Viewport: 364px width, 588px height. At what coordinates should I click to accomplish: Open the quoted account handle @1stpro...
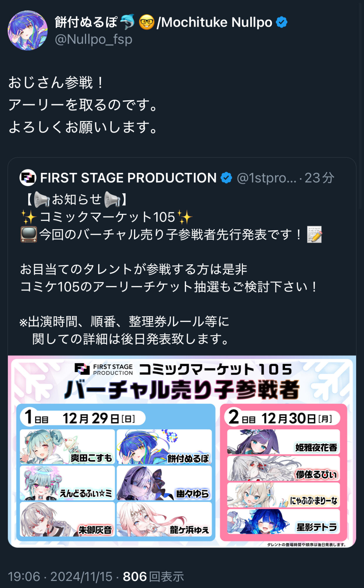pyautogui.click(x=267, y=178)
